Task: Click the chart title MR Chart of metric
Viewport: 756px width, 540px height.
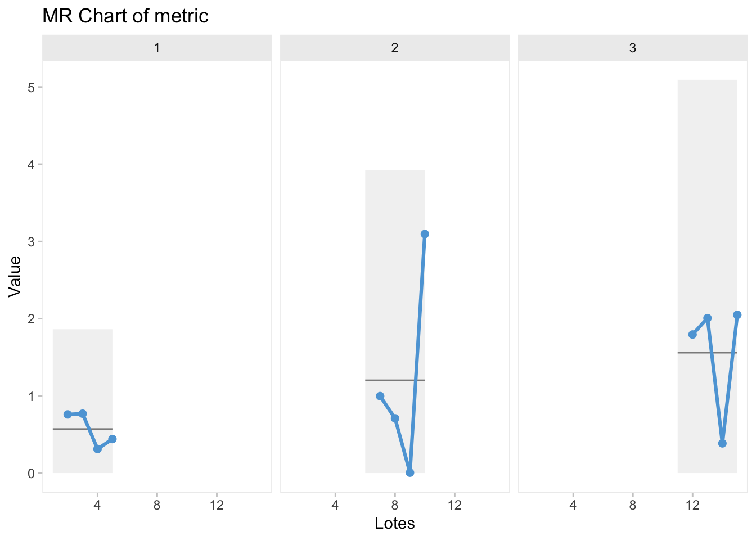Action: (x=125, y=16)
